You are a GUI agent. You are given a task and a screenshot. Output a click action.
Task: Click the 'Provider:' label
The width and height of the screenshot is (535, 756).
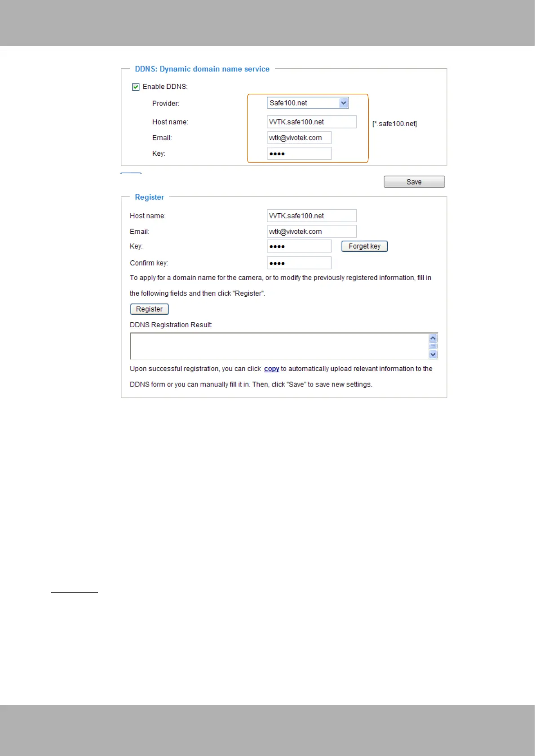pos(166,104)
